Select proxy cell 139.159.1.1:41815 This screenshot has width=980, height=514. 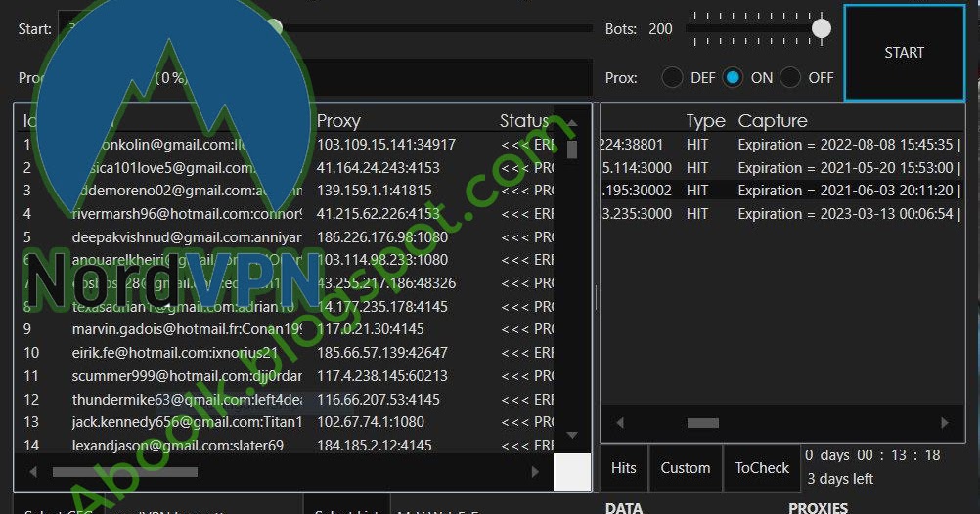(x=375, y=191)
